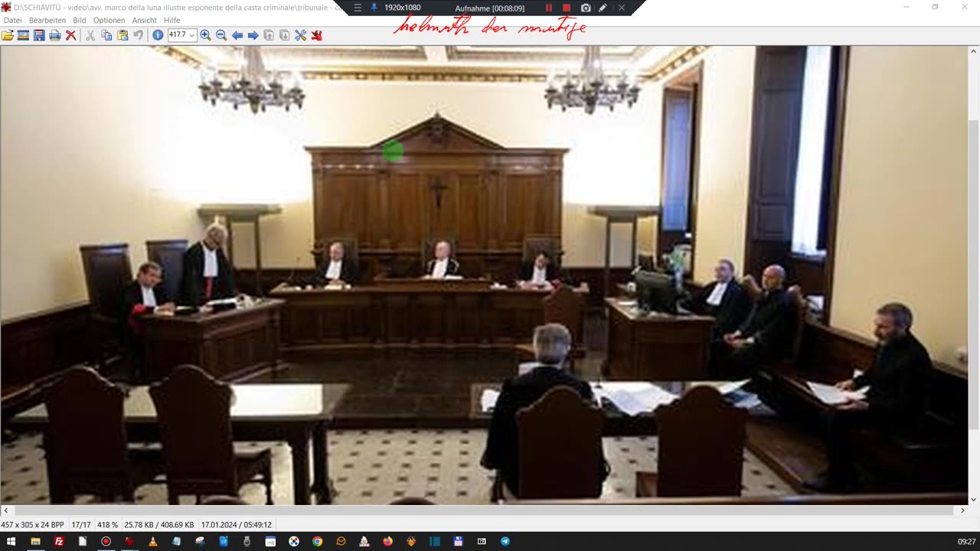
Task: Open previous page toolbar icon
Action: point(269,35)
